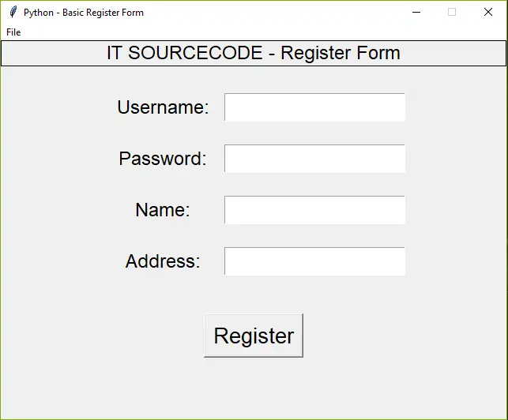Focus the Username input field

314,107
